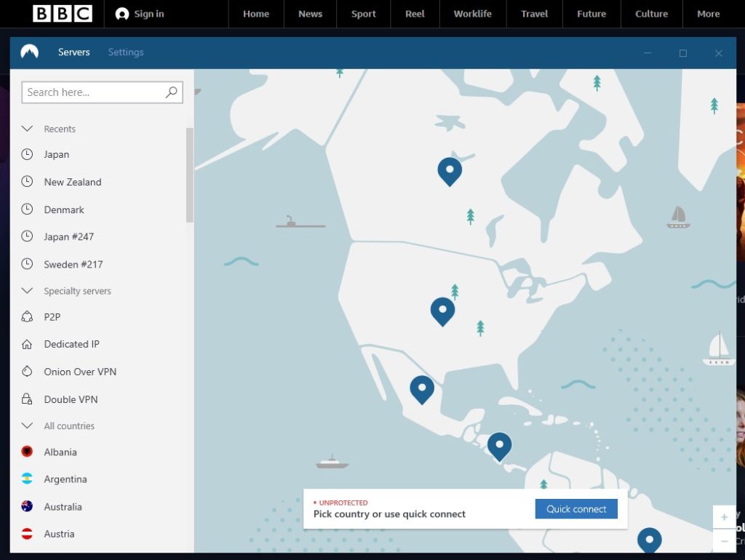The height and width of the screenshot is (560, 745).
Task: Select the United States map pin
Action: tap(443, 311)
